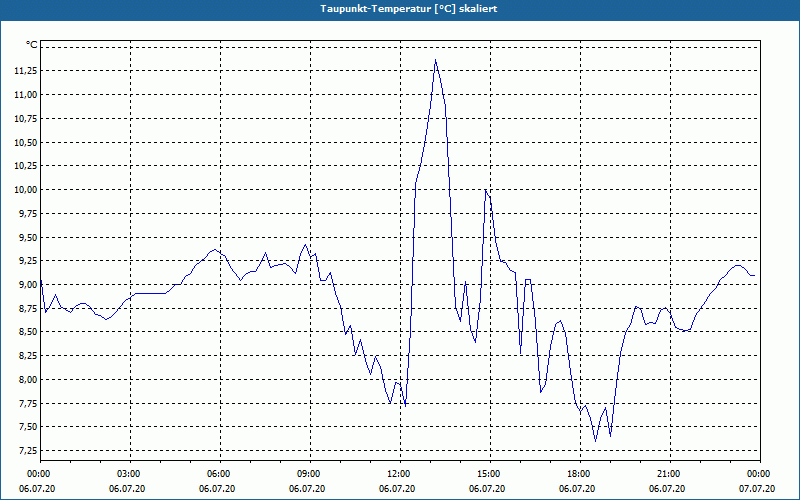800x500 pixels.
Task: Select the 9,50 y-axis label
Action: 28,238
